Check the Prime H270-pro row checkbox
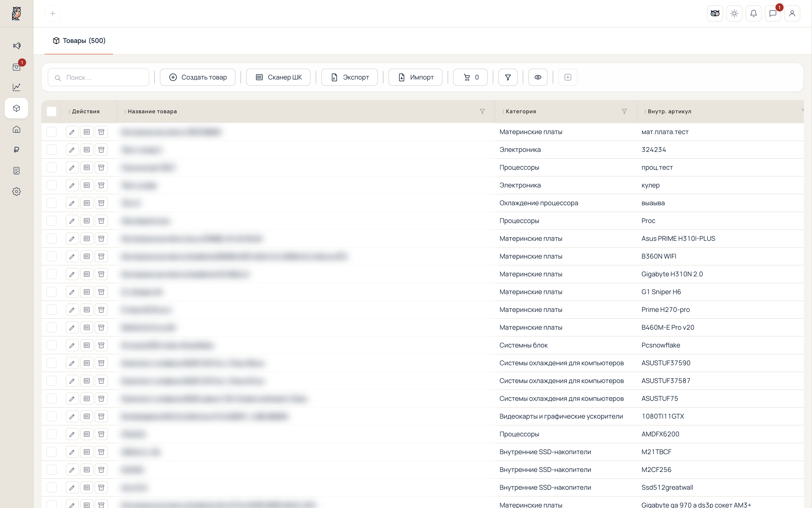The height and width of the screenshot is (508, 812). coord(51,310)
